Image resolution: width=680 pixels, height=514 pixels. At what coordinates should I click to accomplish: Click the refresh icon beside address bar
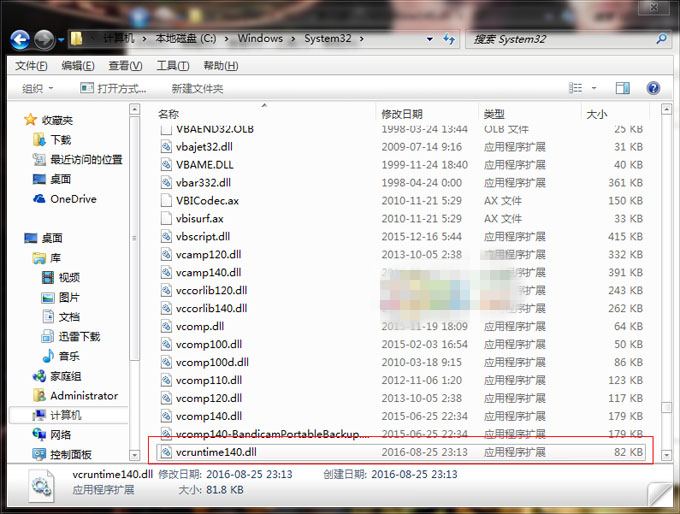pyautogui.click(x=448, y=39)
